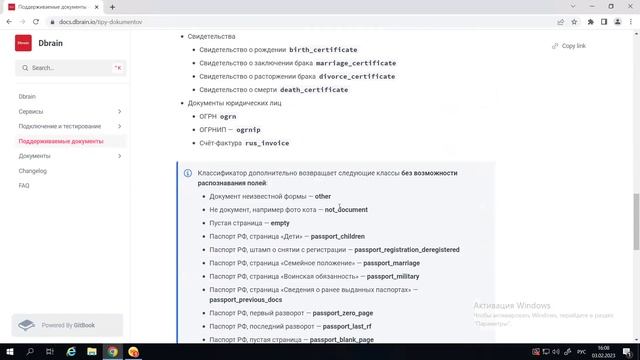Click the passport_registration_deregistered class name
This screenshot has width=640, height=360.
click(407, 250)
